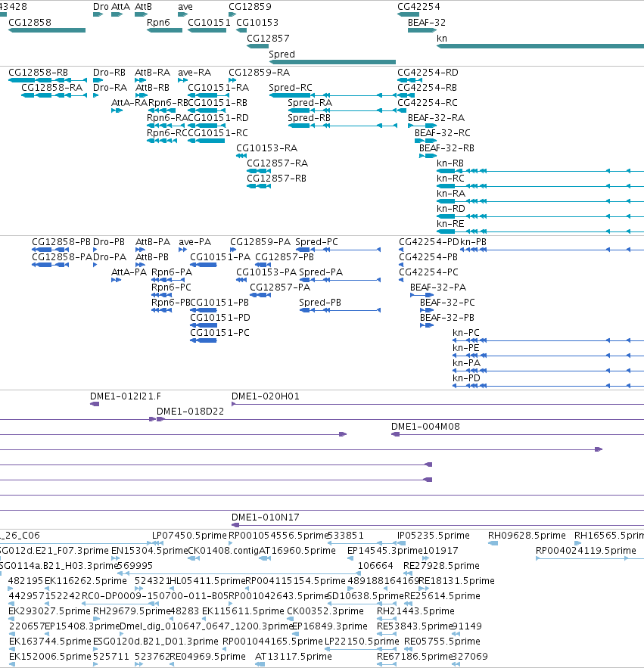Image resolution: width=644 pixels, height=668 pixels.
Task: Click EST IP05235.5prime
Action: pos(401,543)
